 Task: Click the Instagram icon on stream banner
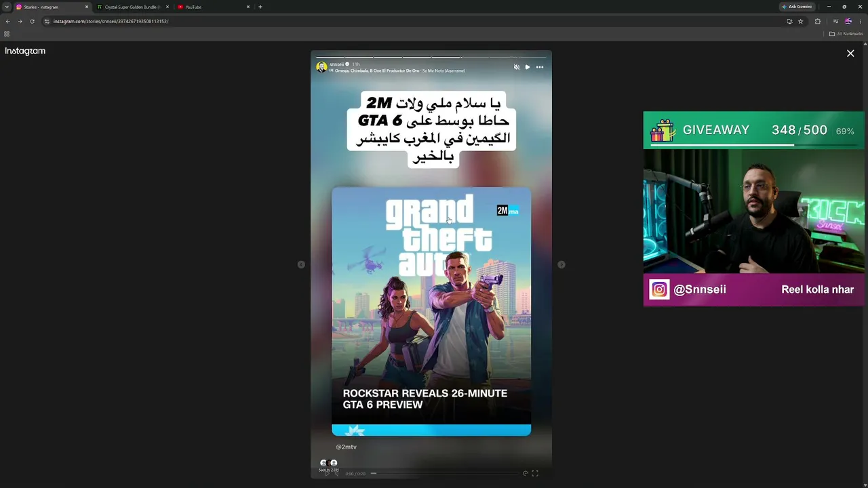click(659, 289)
